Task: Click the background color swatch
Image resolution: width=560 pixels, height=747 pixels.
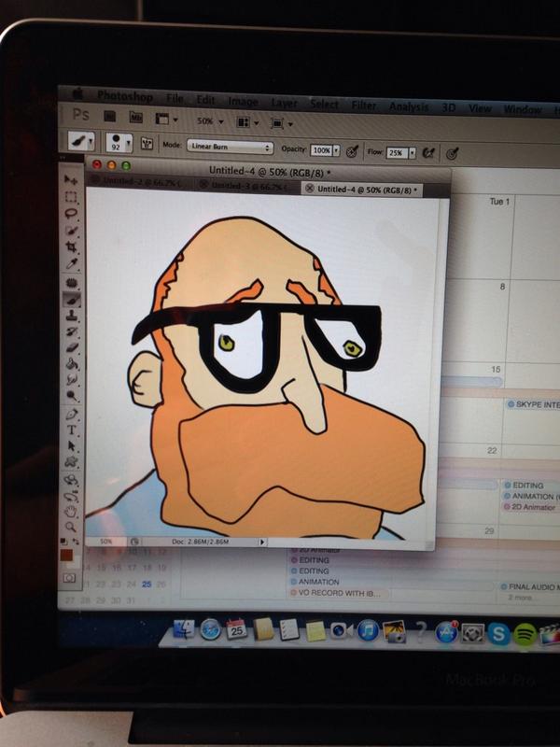Action: [75, 563]
